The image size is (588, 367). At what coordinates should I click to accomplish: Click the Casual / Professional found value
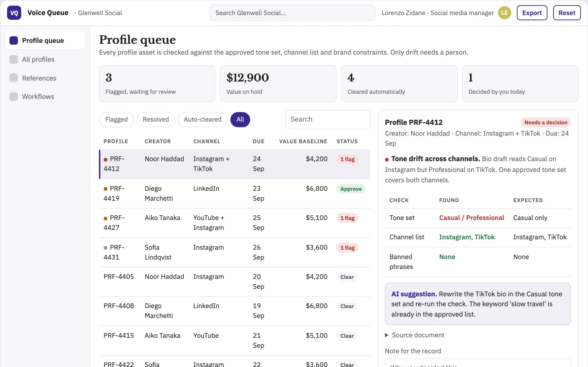[472, 218]
